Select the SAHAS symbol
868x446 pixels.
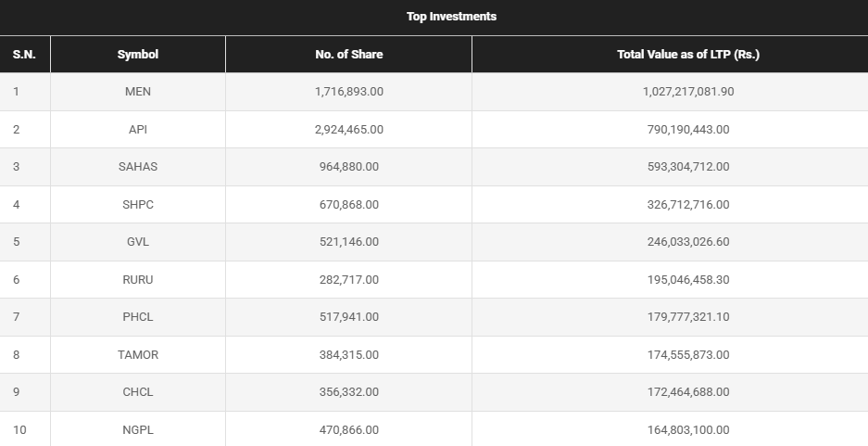pos(137,167)
